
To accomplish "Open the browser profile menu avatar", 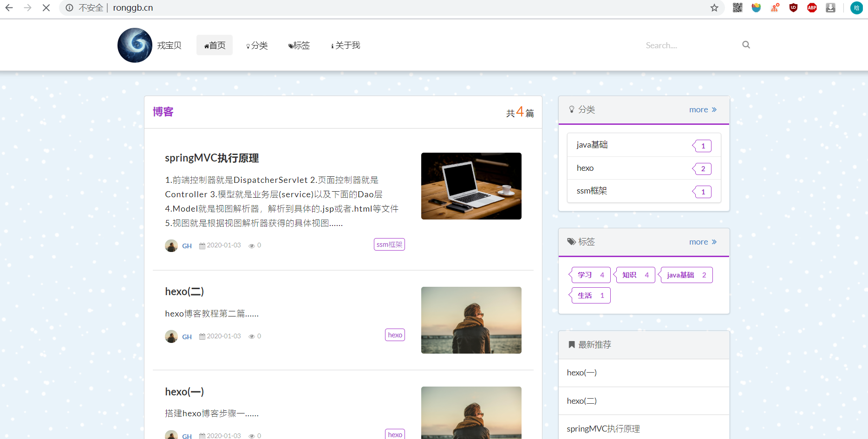I will point(856,8).
